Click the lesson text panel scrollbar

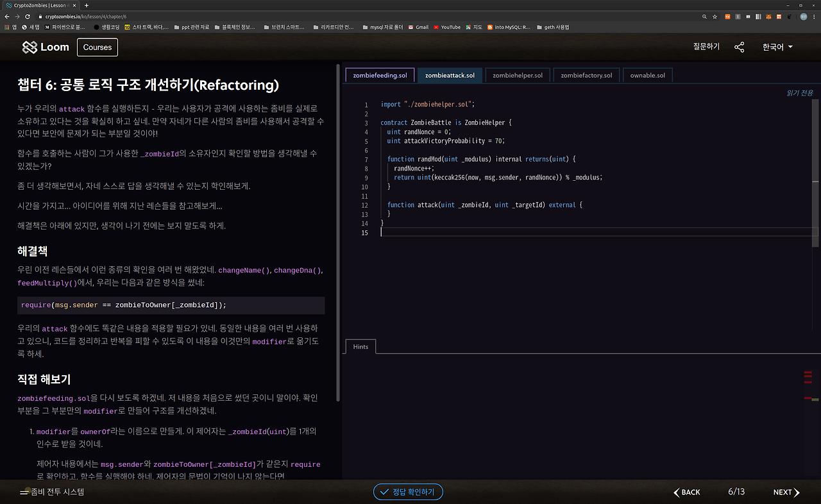(x=338, y=231)
